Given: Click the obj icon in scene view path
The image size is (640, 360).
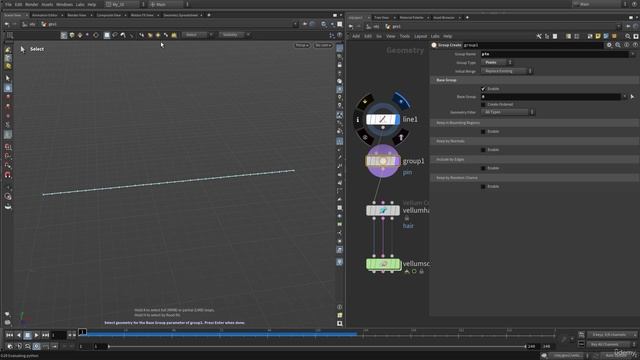Looking at the screenshot, I should click(25, 24).
